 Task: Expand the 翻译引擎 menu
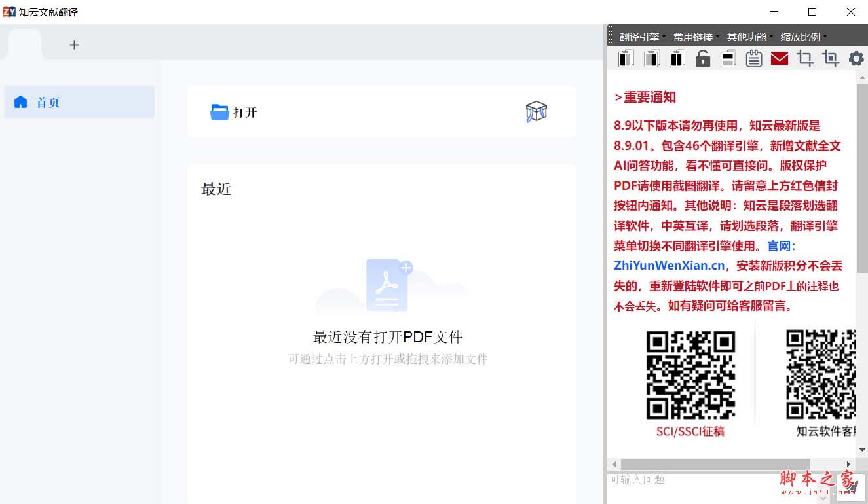(641, 37)
